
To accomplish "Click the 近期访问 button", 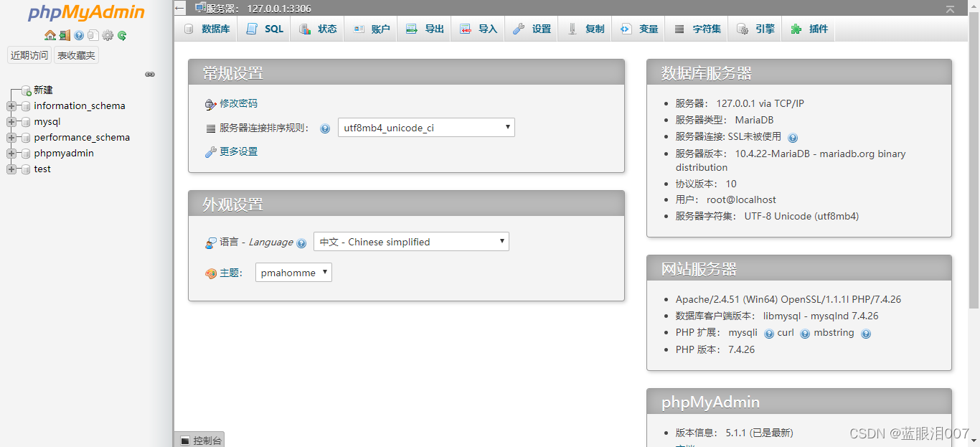I will (29, 55).
